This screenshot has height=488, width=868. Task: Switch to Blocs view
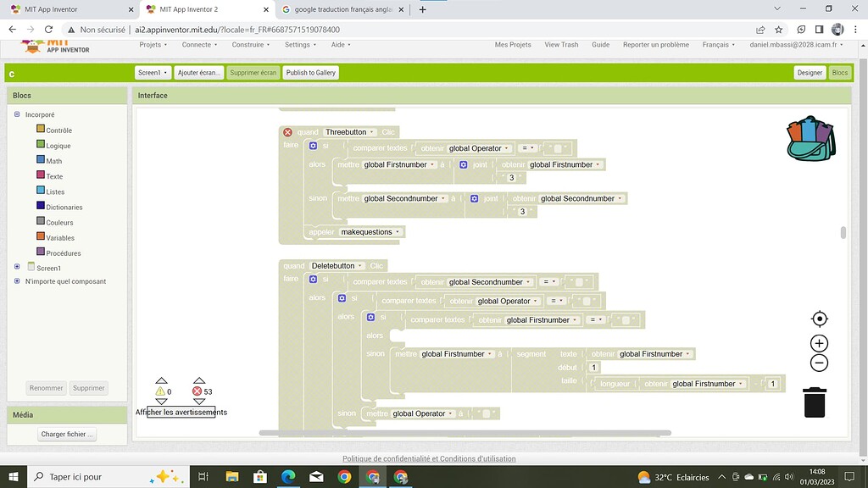click(x=839, y=73)
